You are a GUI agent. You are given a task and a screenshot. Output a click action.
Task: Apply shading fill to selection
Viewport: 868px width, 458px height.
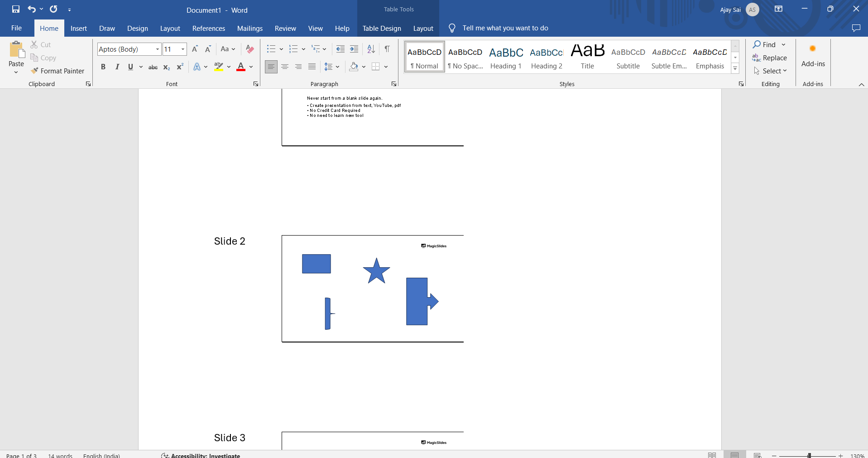pyautogui.click(x=354, y=67)
